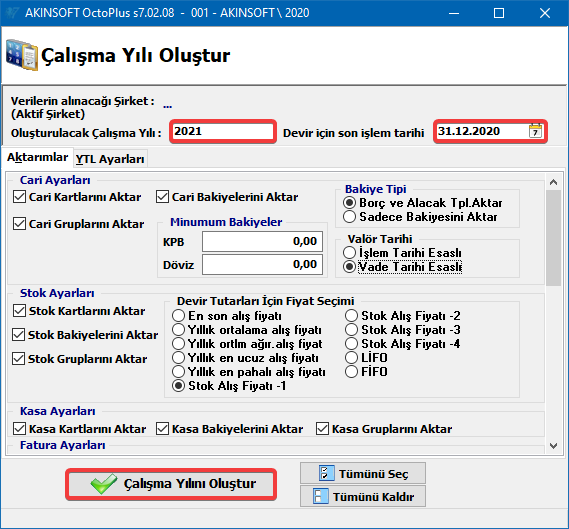
Task: Open the calendar icon in date field
Action: click(x=535, y=131)
